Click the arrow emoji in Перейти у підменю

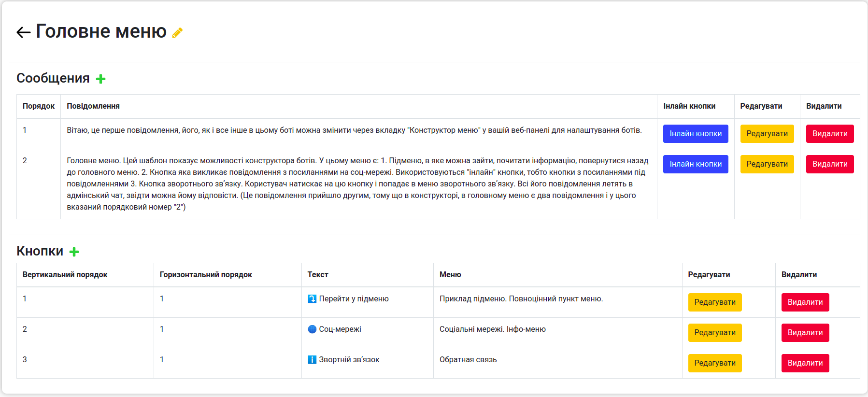(312, 299)
